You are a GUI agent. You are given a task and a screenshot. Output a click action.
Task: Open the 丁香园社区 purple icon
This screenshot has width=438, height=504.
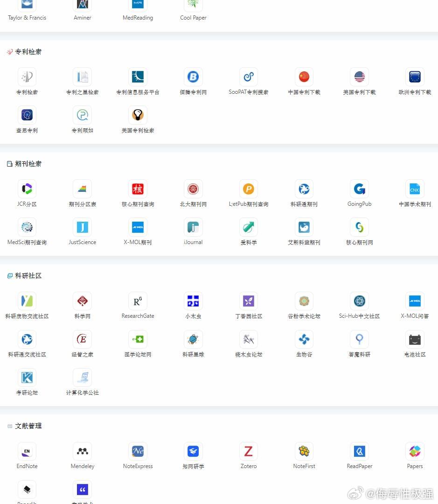[249, 301]
